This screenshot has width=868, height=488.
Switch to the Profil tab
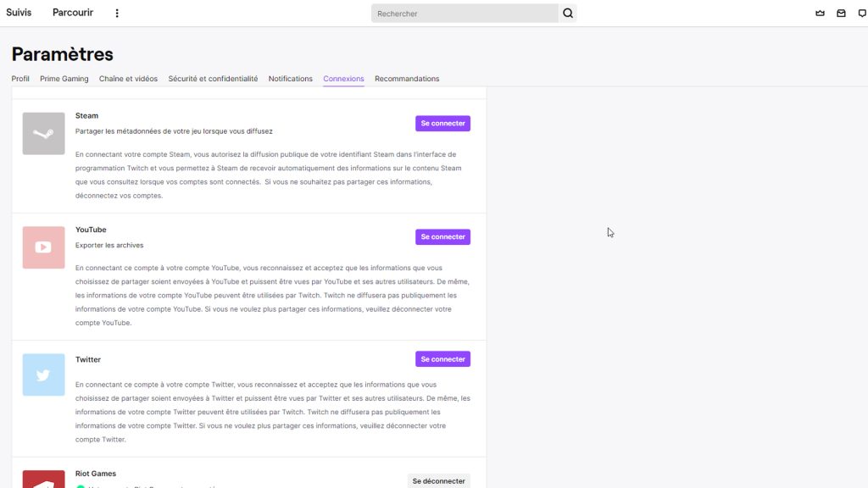19,78
